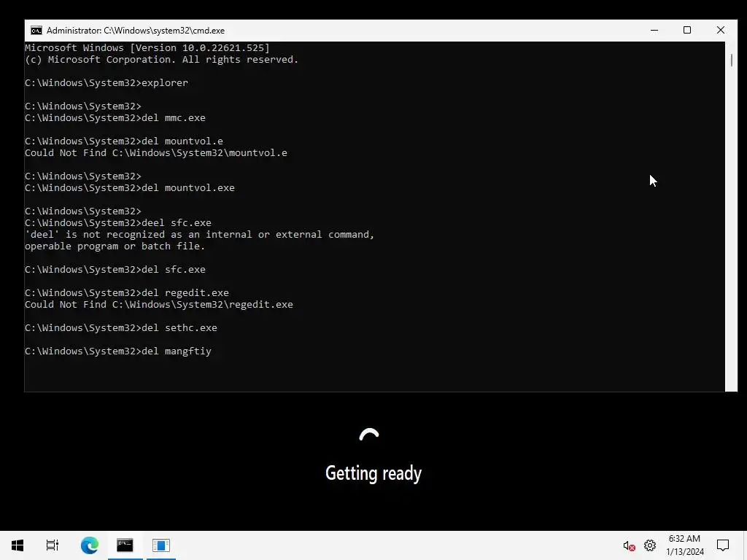This screenshot has height=560, width=747.
Task: Click the Microsoft Windows version line
Action: point(147,47)
